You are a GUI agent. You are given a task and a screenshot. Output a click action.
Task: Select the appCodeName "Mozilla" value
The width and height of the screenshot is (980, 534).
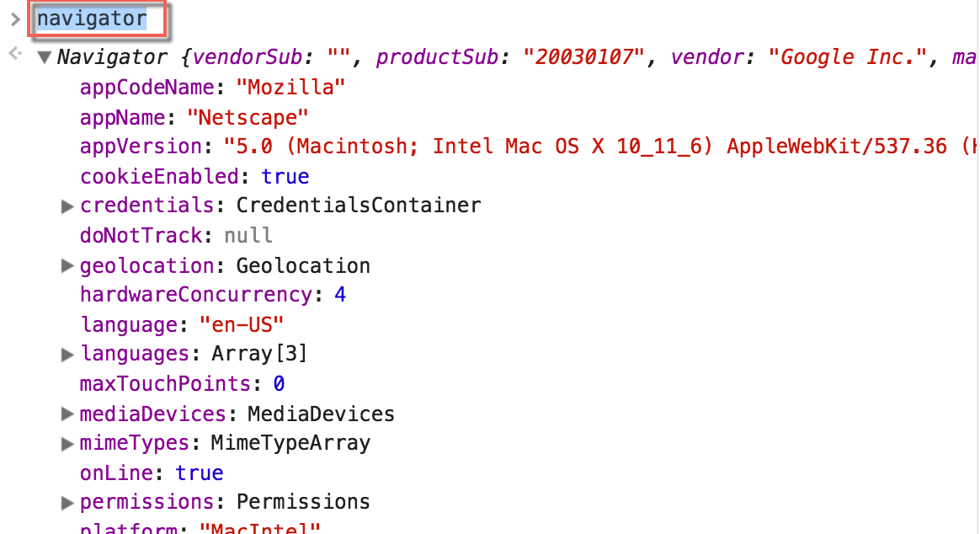[290, 87]
